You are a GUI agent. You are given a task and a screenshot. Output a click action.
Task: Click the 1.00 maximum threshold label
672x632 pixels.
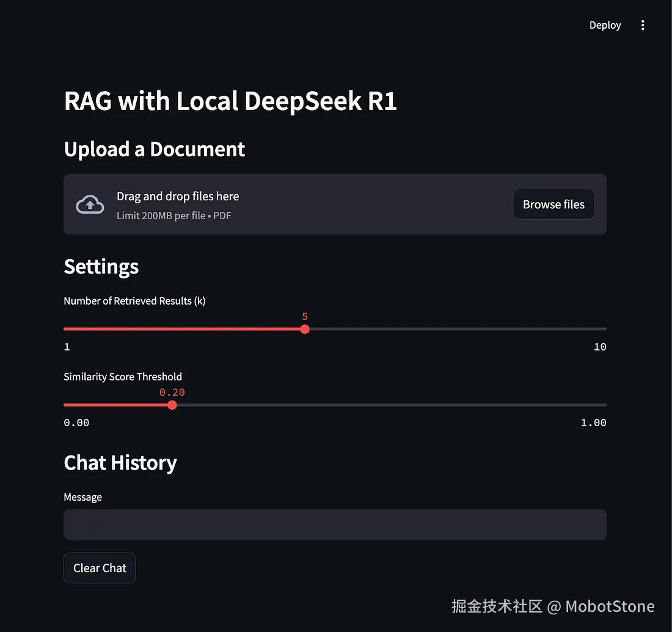point(593,423)
